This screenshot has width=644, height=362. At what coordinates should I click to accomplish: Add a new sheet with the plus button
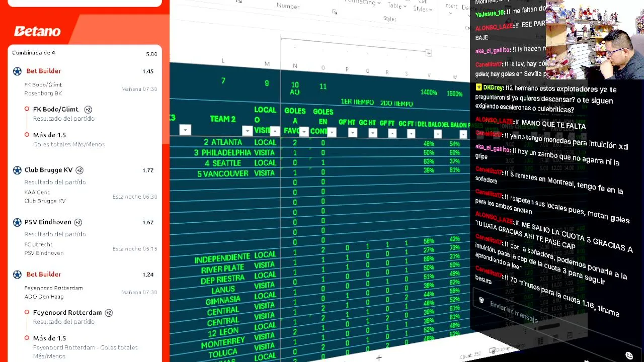click(x=379, y=357)
